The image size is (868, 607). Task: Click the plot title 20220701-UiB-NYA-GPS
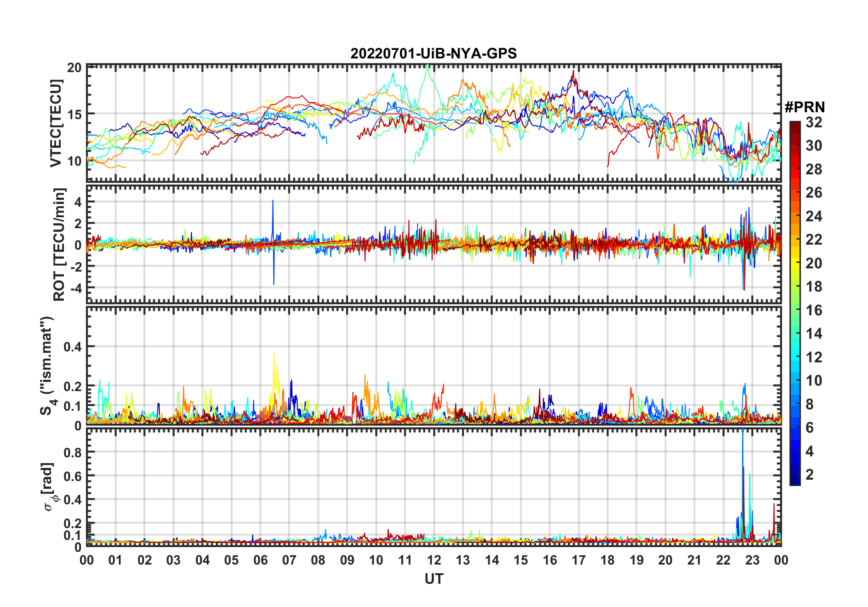point(434,53)
